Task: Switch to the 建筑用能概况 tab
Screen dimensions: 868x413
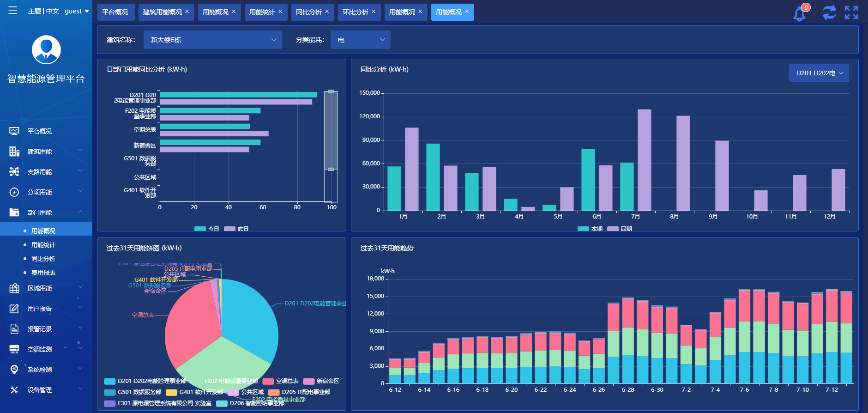Action: click(x=162, y=12)
